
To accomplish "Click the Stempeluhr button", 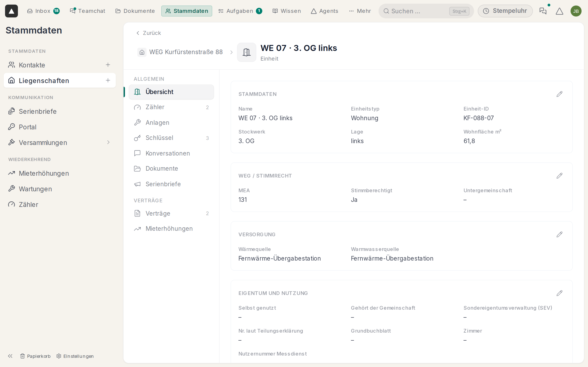I will point(505,11).
